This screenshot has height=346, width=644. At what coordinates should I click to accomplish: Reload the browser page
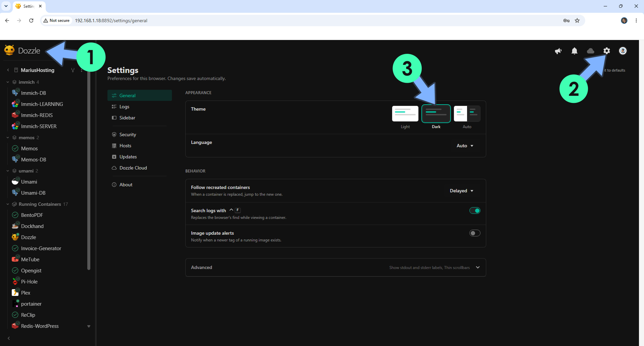31,21
